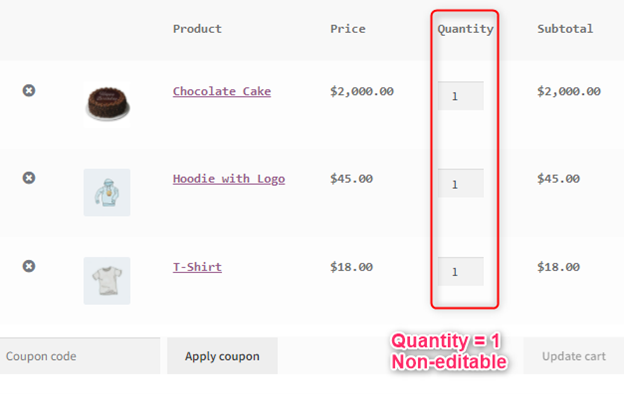Select the Product column header
Screen dimensions: 624x394
click(197, 29)
